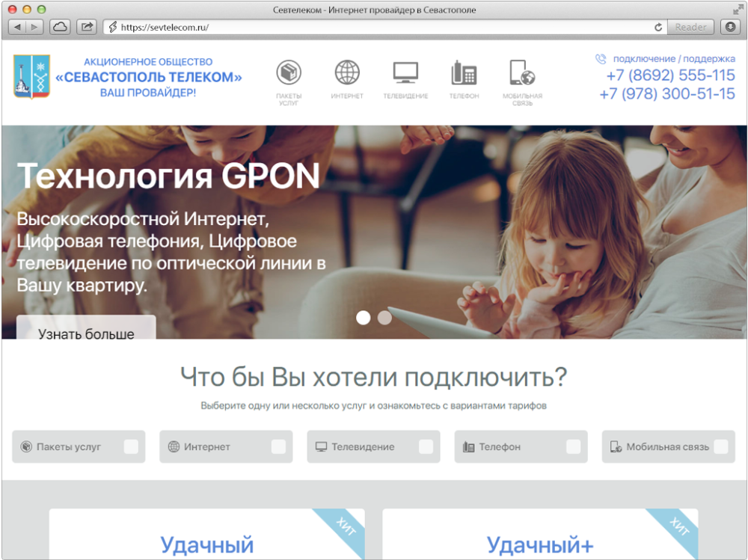
Task: Click the Телевидение monitor icon in header
Action: pos(405,71)
